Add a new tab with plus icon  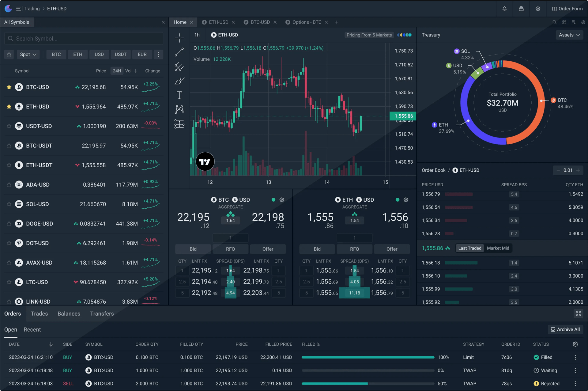[x=337, y=22]
